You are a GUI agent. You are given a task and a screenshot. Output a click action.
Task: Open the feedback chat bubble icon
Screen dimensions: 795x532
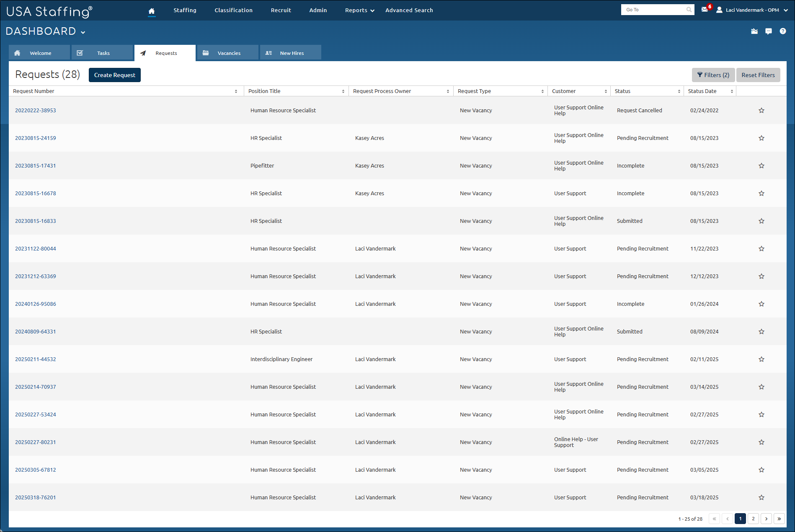click(x=769, y=31)
